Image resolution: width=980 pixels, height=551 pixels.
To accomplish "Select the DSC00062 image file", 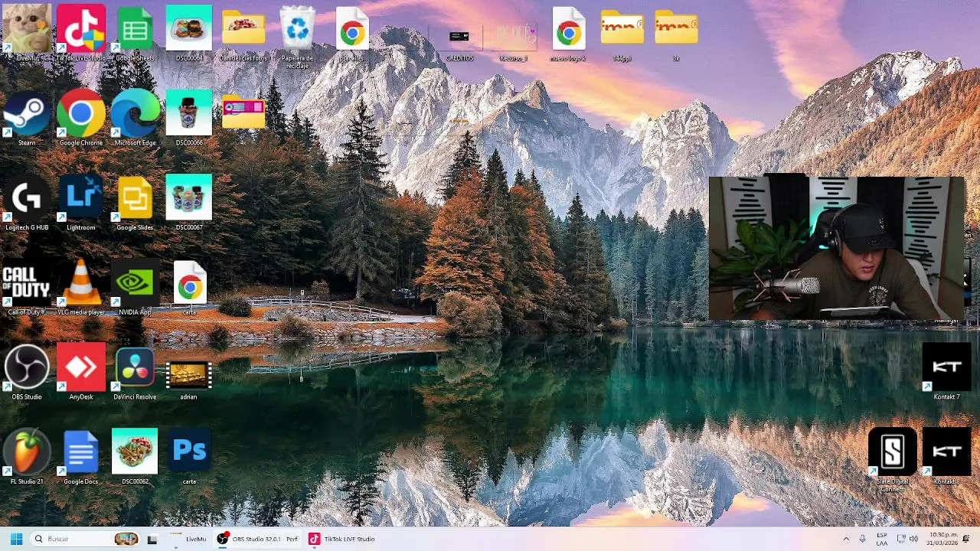I will (x=135, y=458).
